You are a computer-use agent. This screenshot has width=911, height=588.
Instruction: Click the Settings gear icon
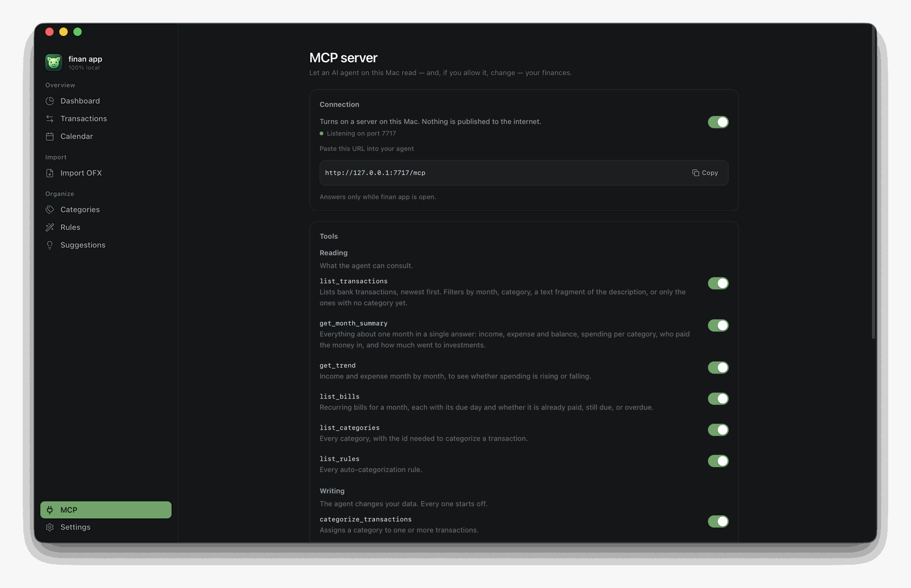50,527
